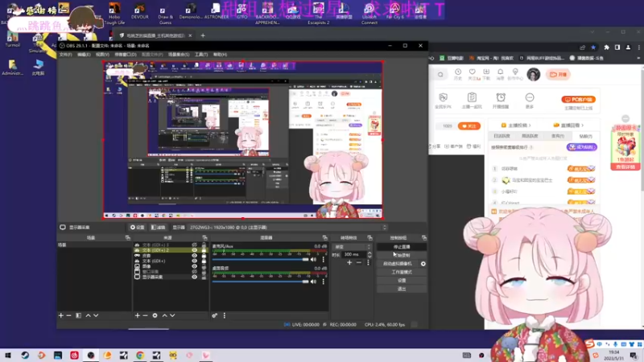Click 工作室模式 button
Image resolution: width=644 pixels, height=362 pixels.
pyautogui.click(x=402, y=272)
